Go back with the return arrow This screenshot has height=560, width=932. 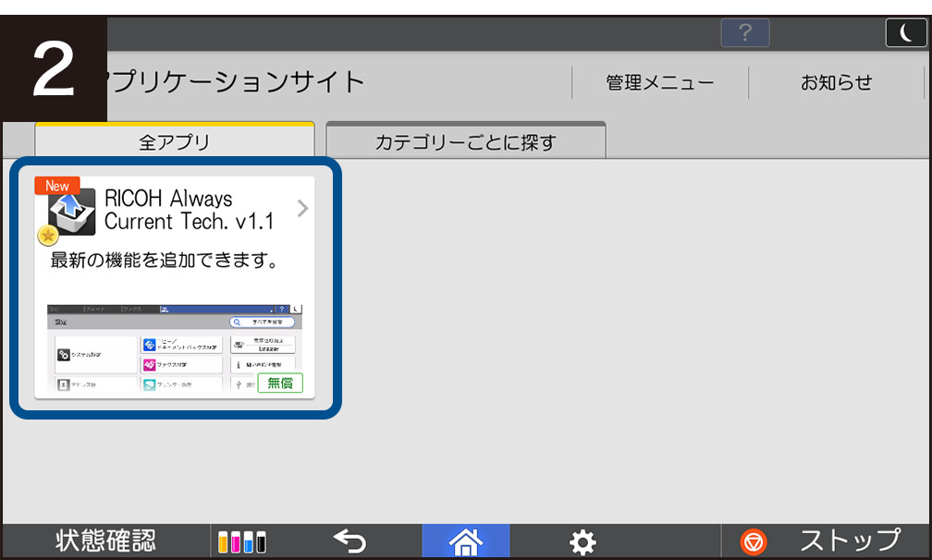pyautogui.click(x=349, y=541)
